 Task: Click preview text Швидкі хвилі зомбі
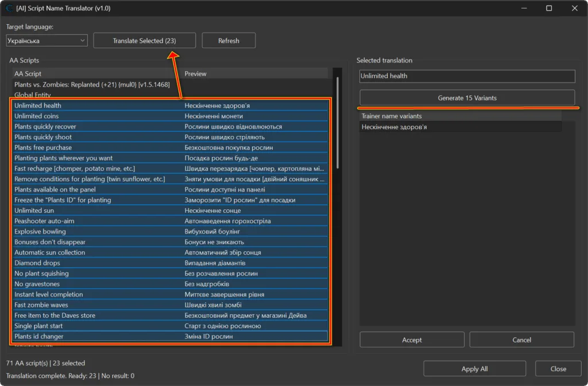coord(213,305)
